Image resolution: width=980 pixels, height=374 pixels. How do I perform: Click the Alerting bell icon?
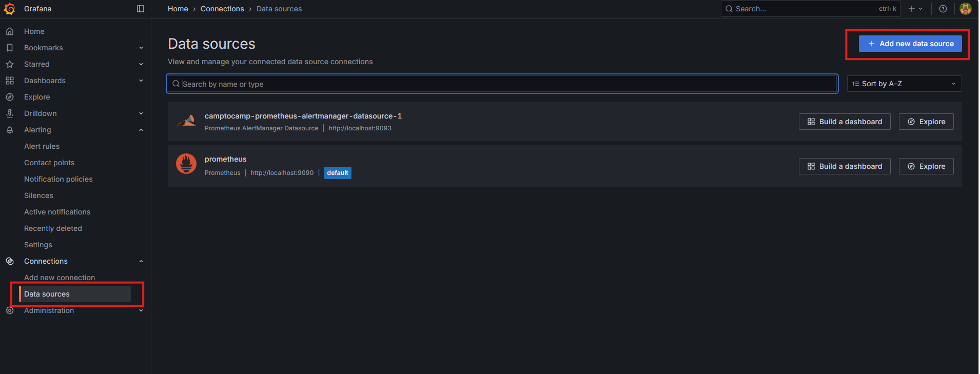point(10,130)
